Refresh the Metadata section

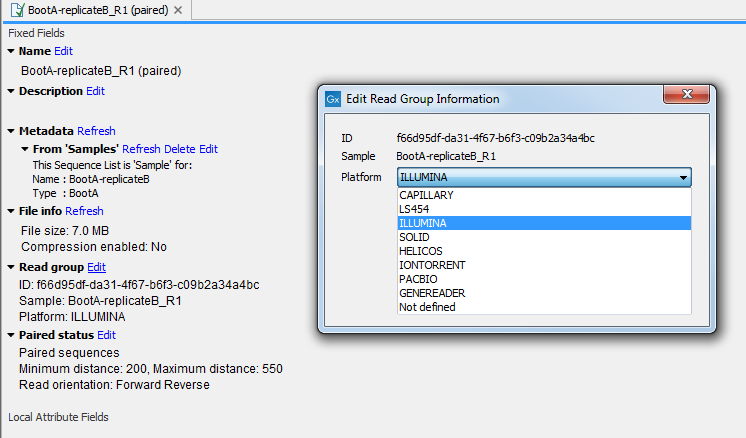tap(96, 131)
